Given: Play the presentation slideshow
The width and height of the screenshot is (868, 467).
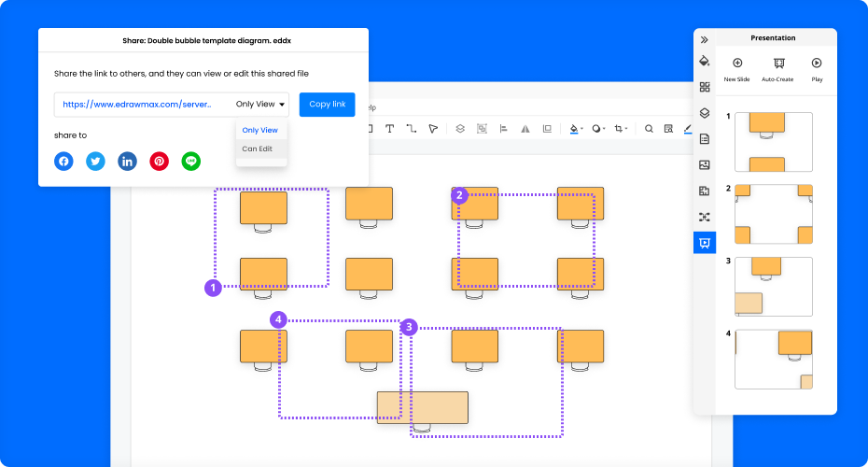Looking at the screenshot, I should click(817, 69).
